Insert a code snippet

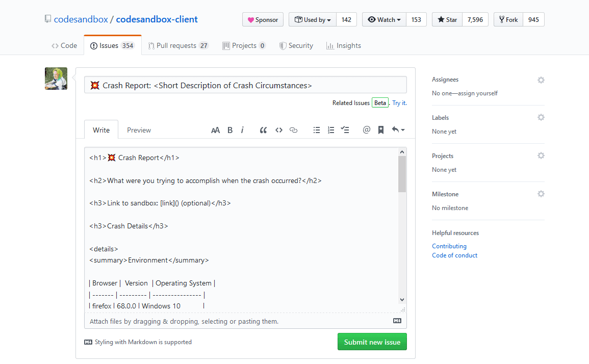click(x=278, y=129)
